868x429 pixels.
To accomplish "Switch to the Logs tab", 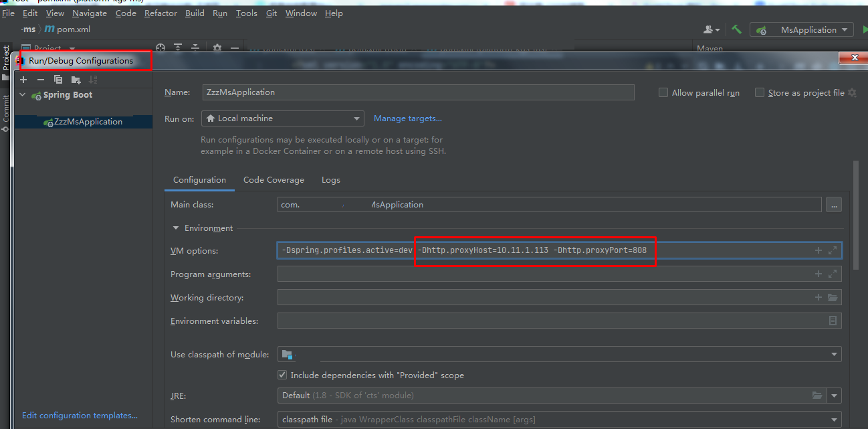I will 330,180.
